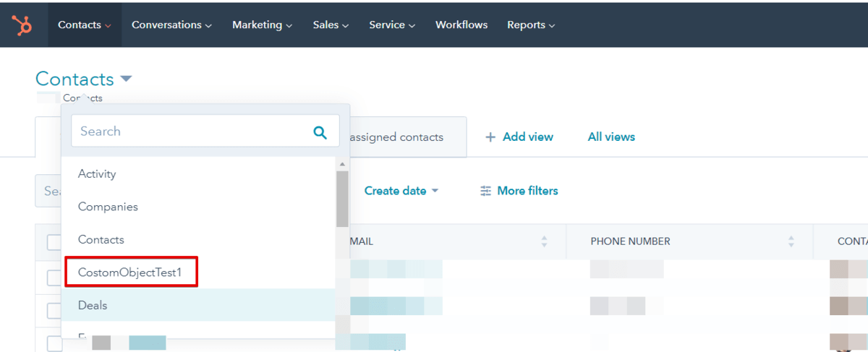The height and width of the screenshot is (352, 868).
Task: Click the More filters slider icon
Action: (485, 191)
